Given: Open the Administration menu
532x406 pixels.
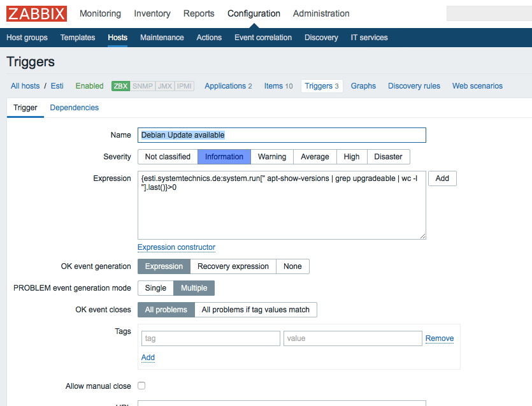Looking at the screenshot, I should tap(321, 13).
